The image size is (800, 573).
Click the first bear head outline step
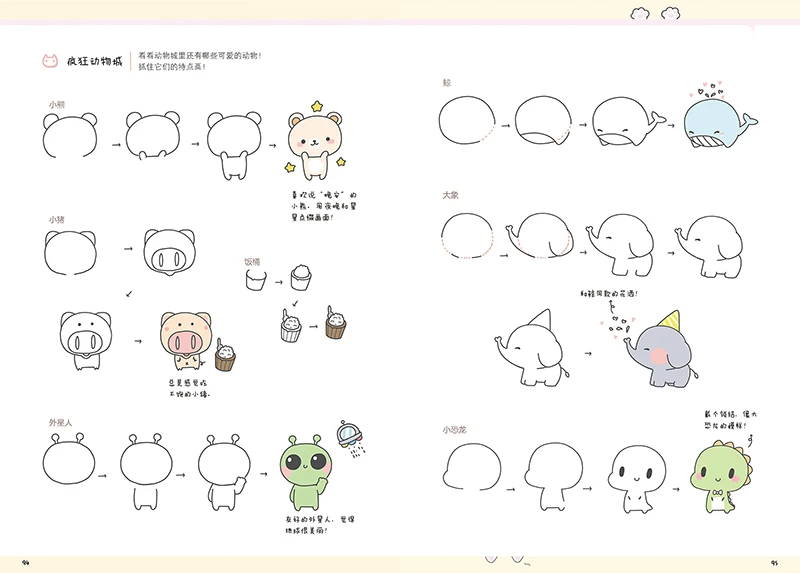click(70, 136)
